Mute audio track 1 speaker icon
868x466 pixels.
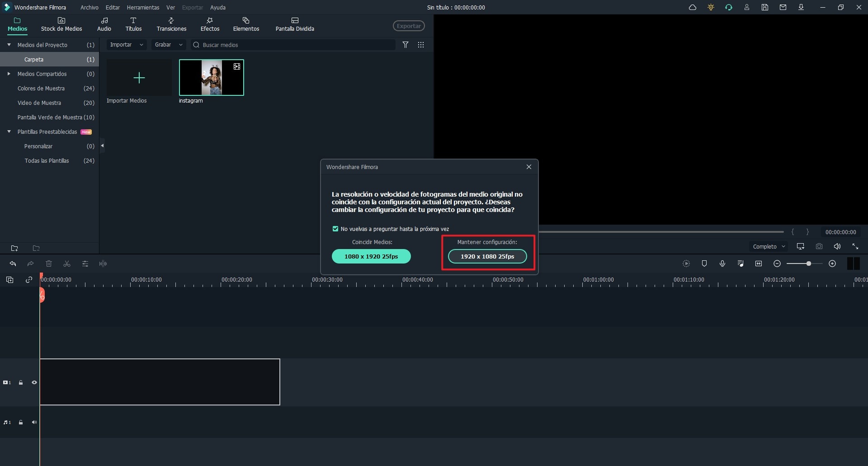pyautogui.click(x=34, y=422)
